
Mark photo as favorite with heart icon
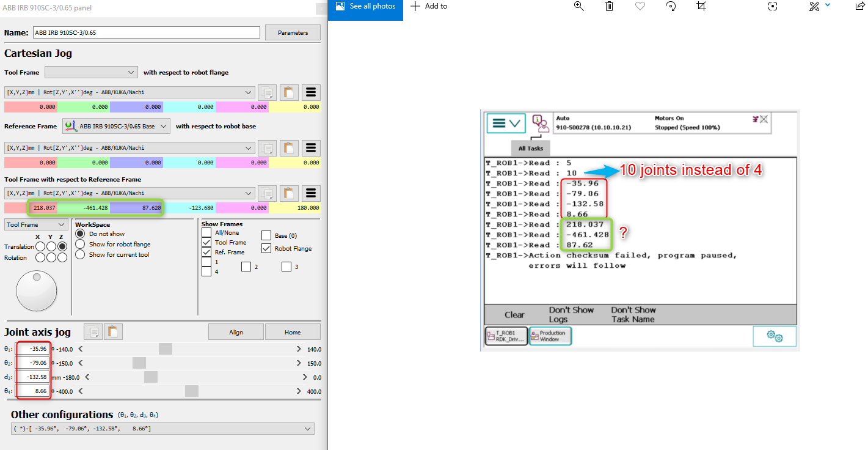click(x=640, y=6)
